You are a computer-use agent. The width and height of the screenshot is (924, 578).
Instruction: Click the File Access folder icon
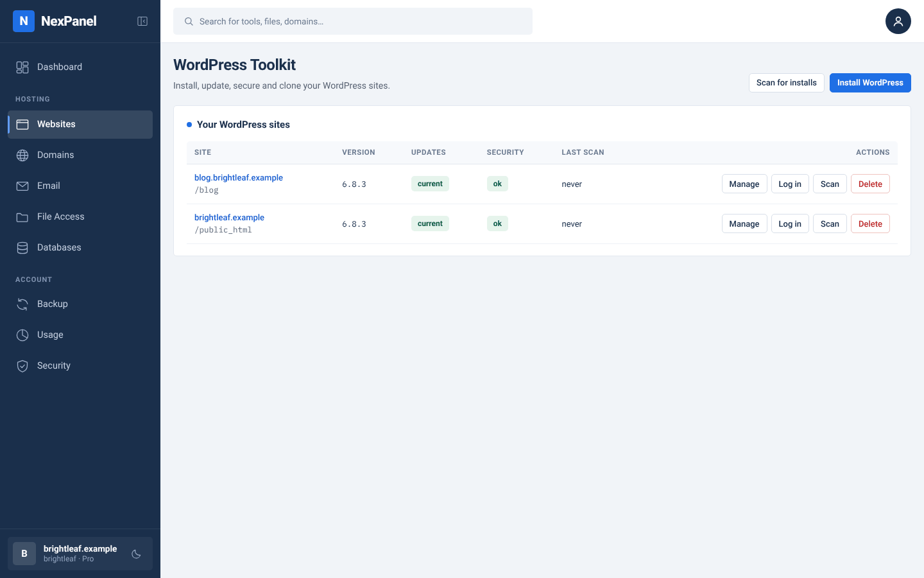(x=22, y=217)
